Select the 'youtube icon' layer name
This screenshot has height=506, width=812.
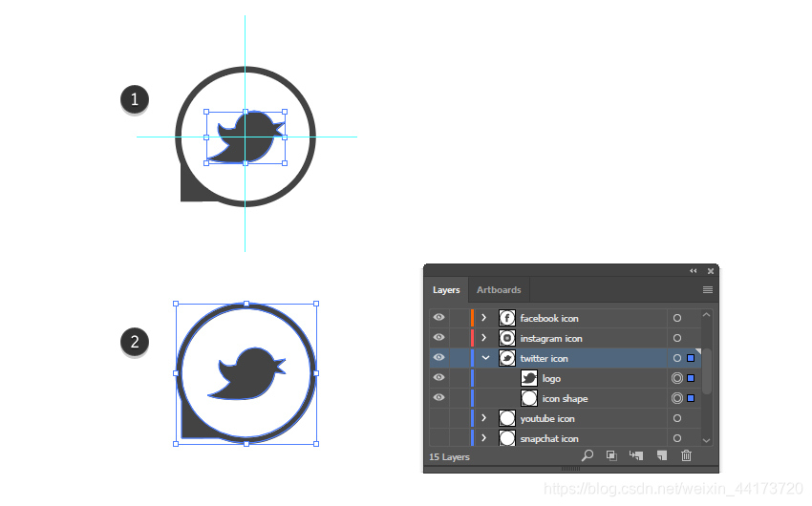(x=547, y=418)
